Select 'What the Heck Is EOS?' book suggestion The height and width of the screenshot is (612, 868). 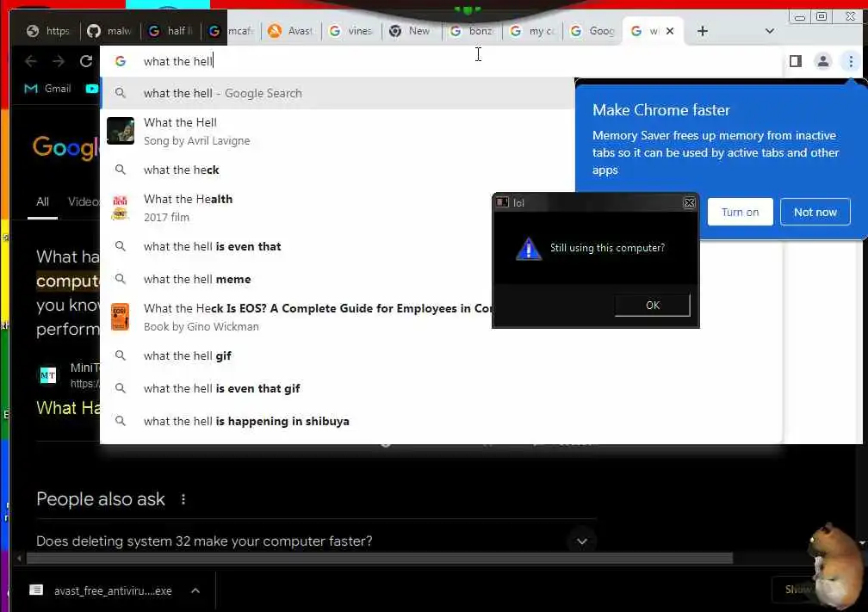296,317
